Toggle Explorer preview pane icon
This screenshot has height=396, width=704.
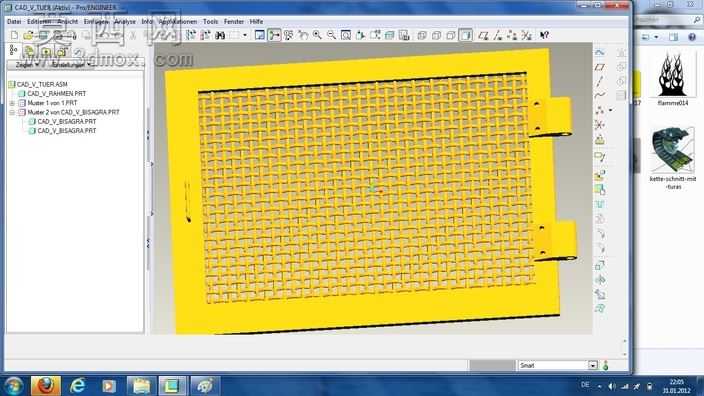(673, 37)
